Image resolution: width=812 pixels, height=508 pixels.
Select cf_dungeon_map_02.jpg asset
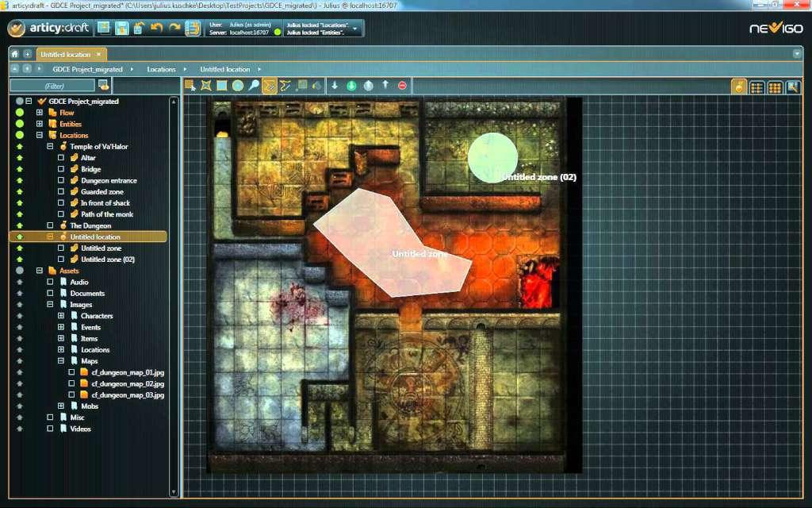(x=128, y=383)
